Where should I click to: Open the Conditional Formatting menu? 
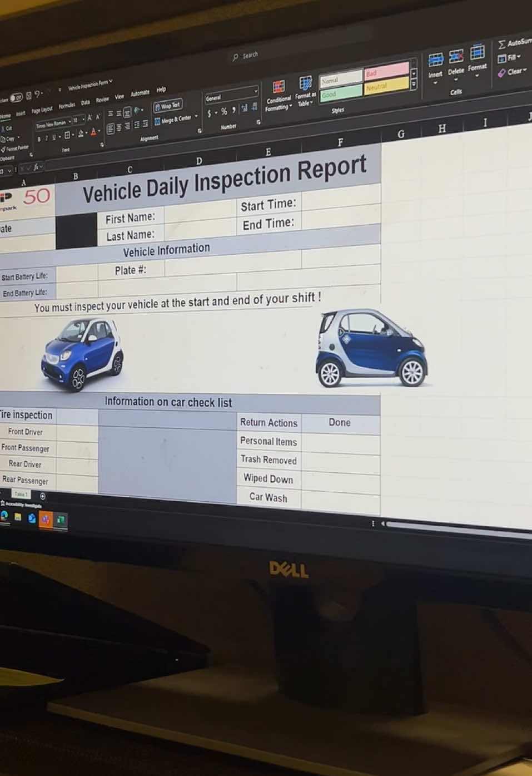(279, 95)
